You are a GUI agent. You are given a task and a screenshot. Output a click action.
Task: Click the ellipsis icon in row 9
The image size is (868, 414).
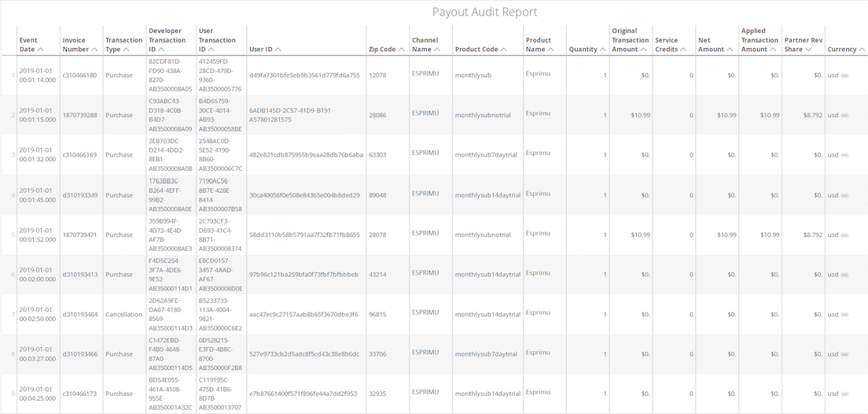tap(844, 394)
